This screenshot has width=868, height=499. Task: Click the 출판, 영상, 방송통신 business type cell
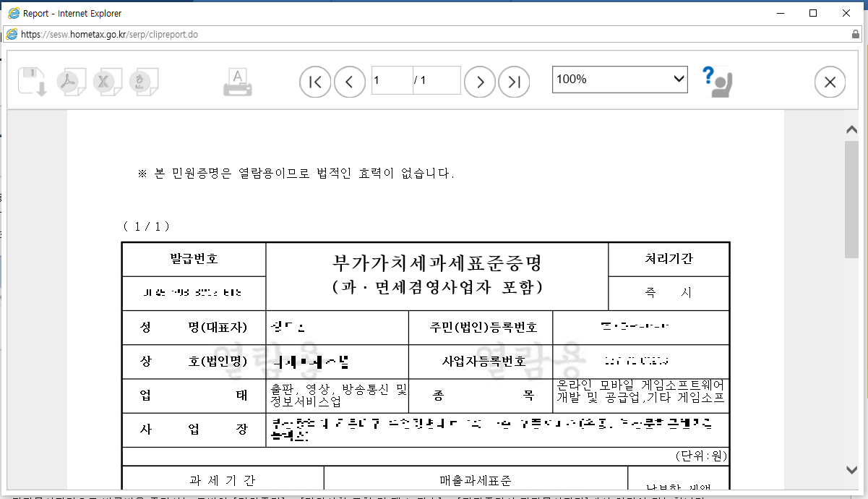click(338, 396)
